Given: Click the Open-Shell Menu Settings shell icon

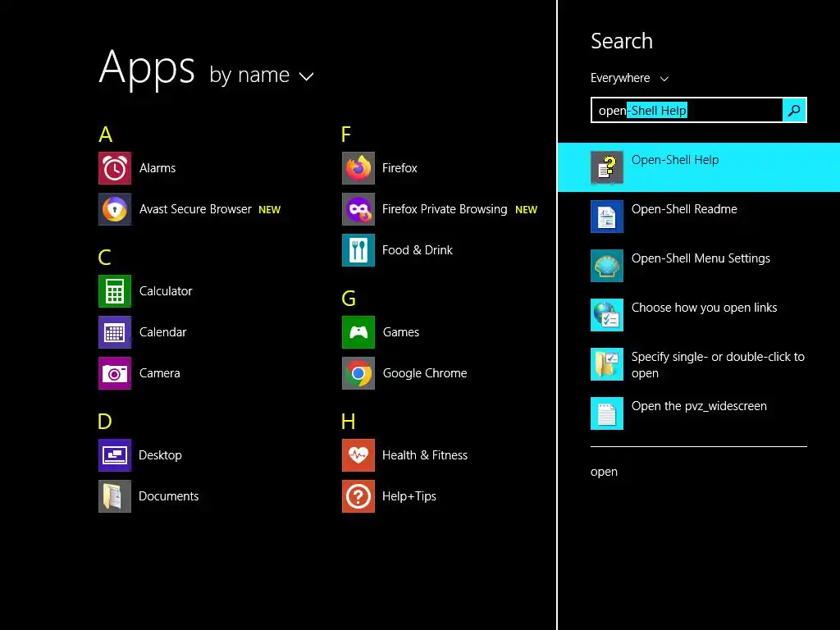Looking at the screenshot, I should 607,266.
